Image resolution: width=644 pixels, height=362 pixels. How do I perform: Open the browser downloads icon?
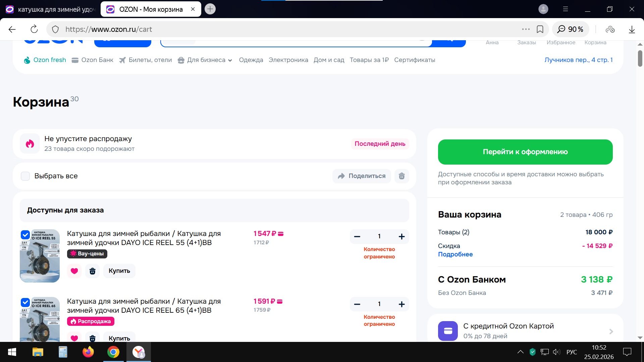tap(632, 29)
